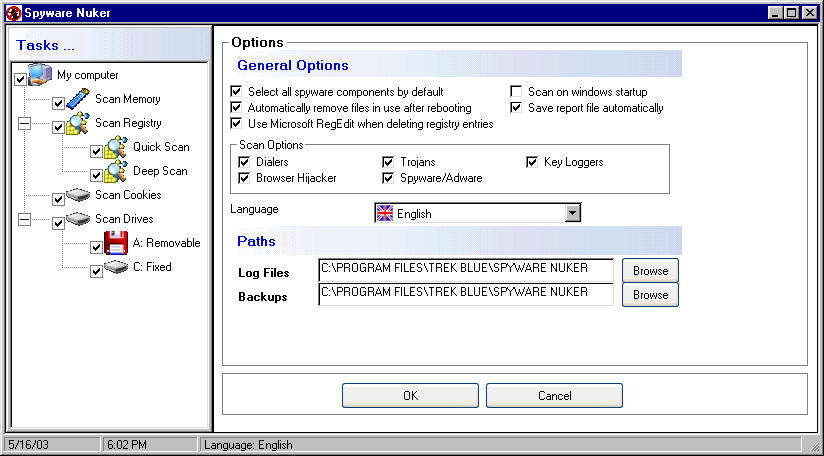Select the Deep Scan tree label
Image resolution: width=824 pixels, height=456 pixels.
point(160,171)
